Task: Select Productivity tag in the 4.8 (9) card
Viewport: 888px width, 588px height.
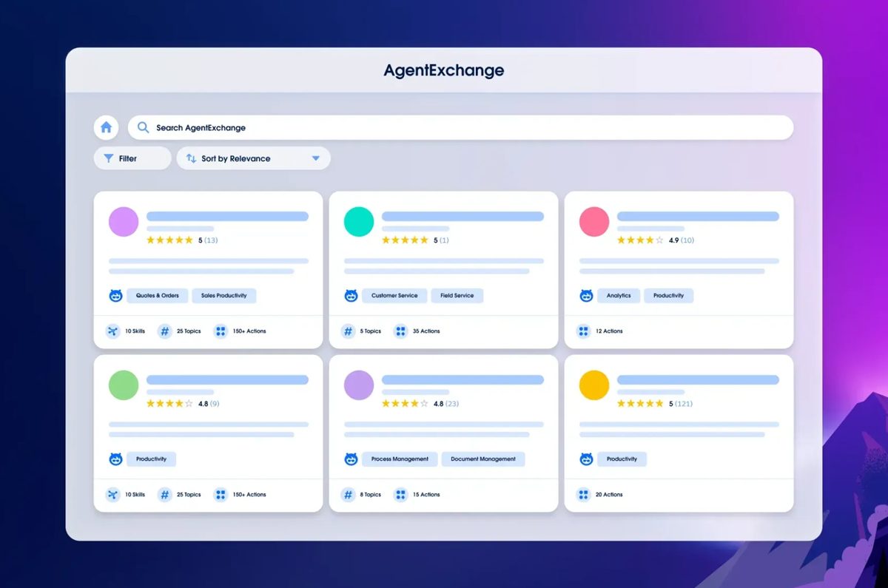Action: [152, 459]
